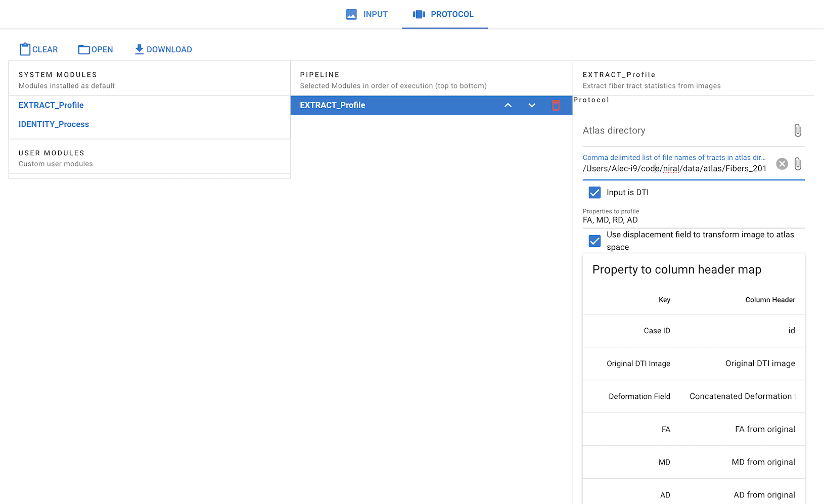Toggle Use displacement field checkbox

point(595,241)
